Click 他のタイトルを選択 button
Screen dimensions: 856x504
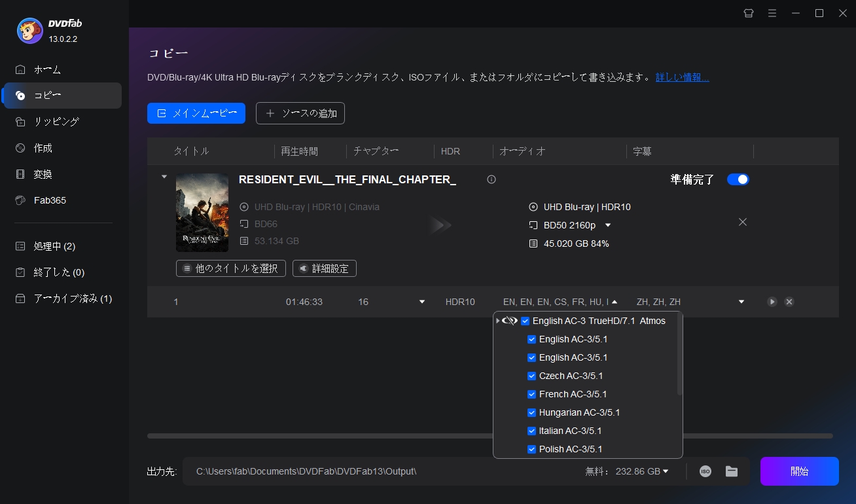coord(231,268)
